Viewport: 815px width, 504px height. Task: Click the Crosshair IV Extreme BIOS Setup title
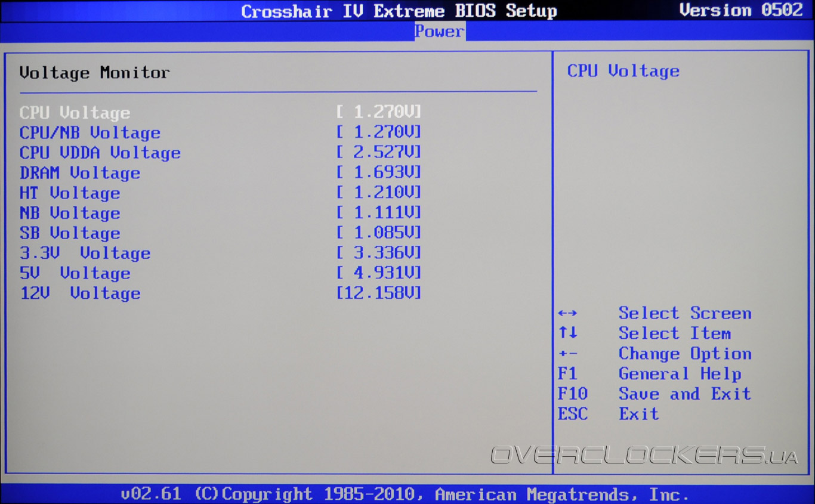(399, 11)
